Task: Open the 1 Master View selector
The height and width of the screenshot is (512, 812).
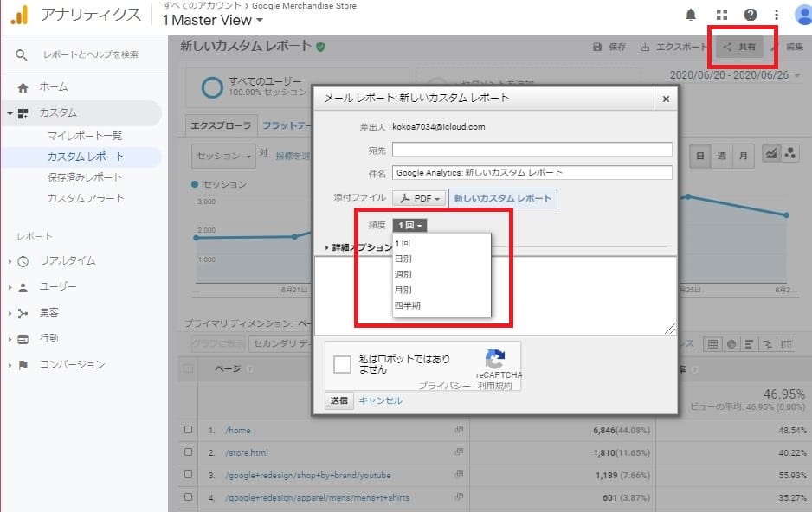Action: 213,20
